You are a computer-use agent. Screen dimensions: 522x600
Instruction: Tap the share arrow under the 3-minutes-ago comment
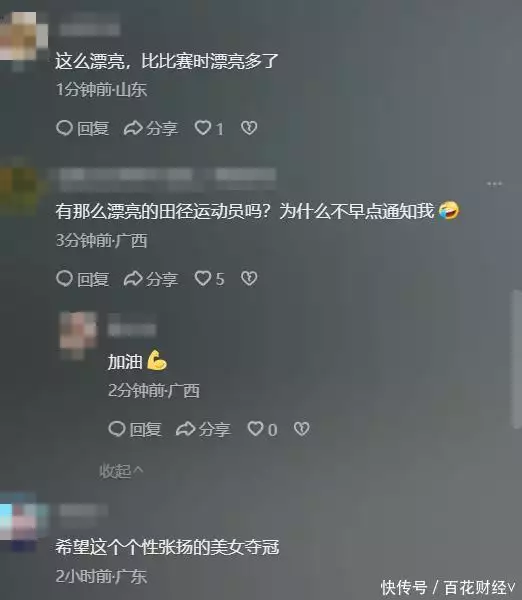[x=133, y=279]
